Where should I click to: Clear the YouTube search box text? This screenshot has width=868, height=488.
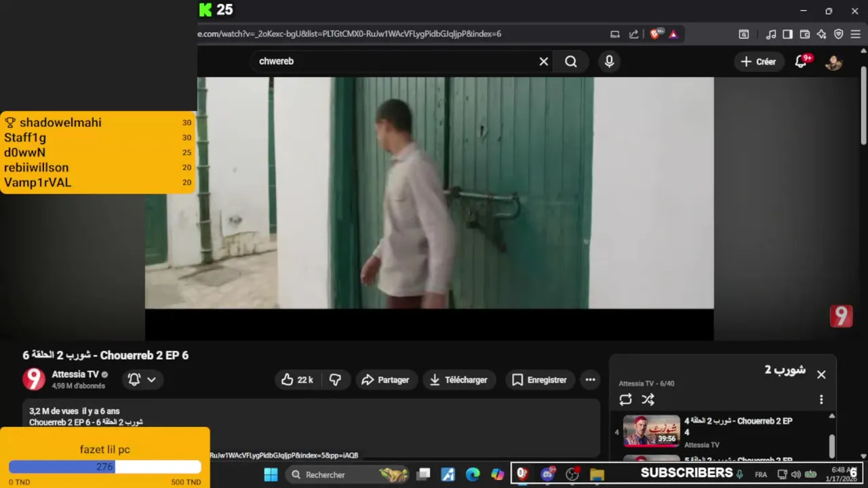click(x=543, y=61)
